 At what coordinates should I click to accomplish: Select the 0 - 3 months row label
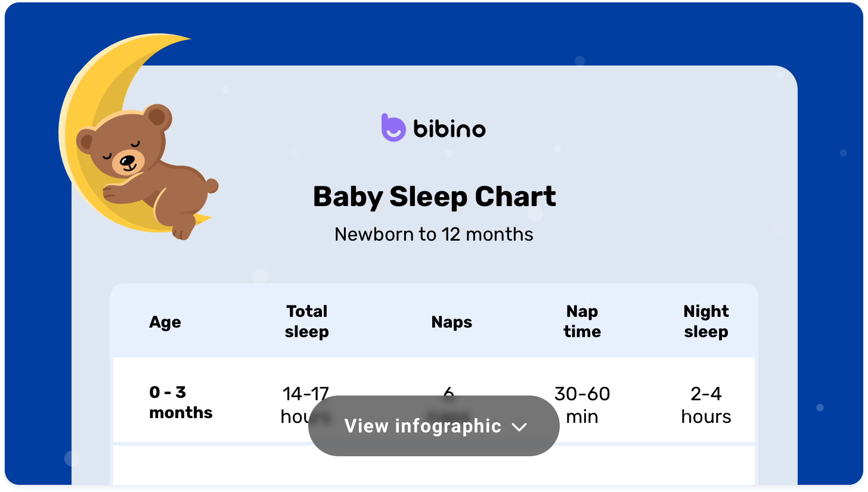click(x=181, y=402)
